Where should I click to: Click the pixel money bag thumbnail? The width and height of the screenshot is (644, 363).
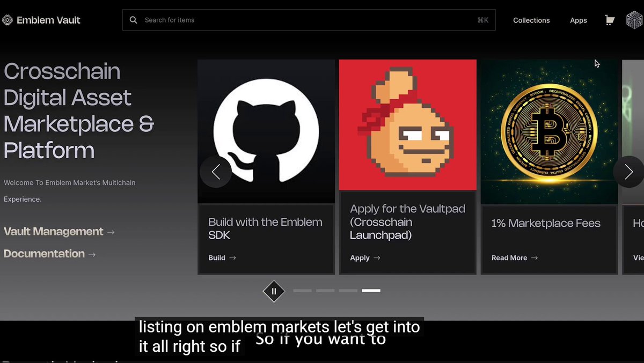click(408, 125)
